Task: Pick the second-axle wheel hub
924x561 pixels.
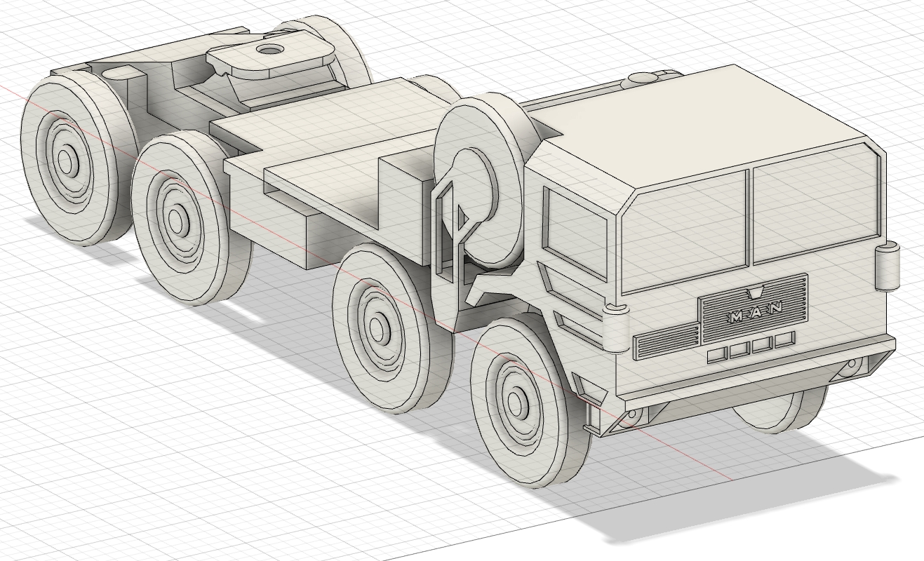Action: click(x=380, y=328)
